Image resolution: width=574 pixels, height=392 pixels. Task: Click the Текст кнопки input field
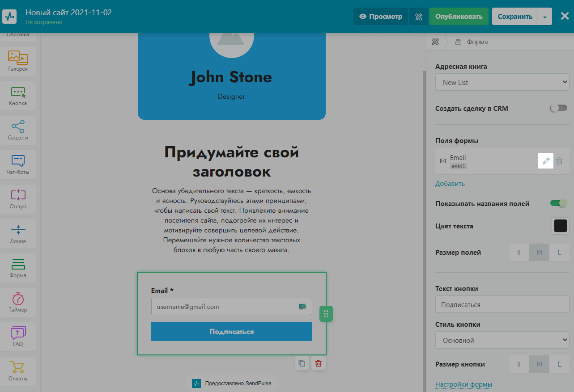[502, 304]
